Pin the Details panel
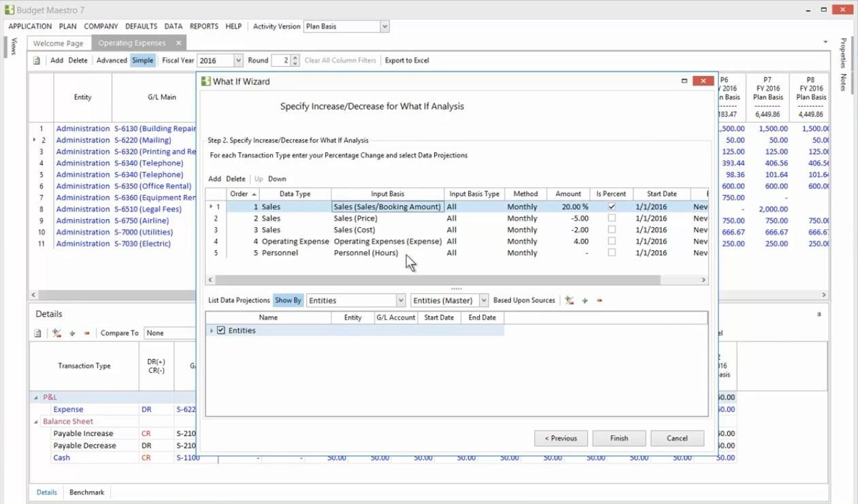Viewport: 858px width, 504px height. coord(819,314)
